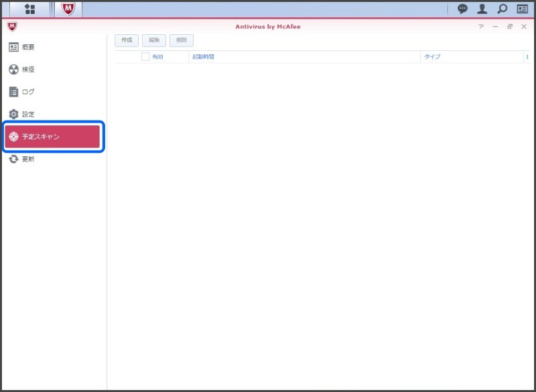Click the 更新 refresh arrows icon
The height and width of the screenshot is (392, 536).
13,159
